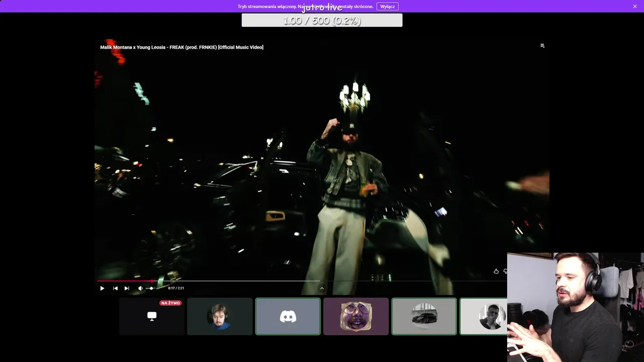Click the Wyłącz button in the streamer mode banner
The image size is (644, 362).
pos(387,7)
